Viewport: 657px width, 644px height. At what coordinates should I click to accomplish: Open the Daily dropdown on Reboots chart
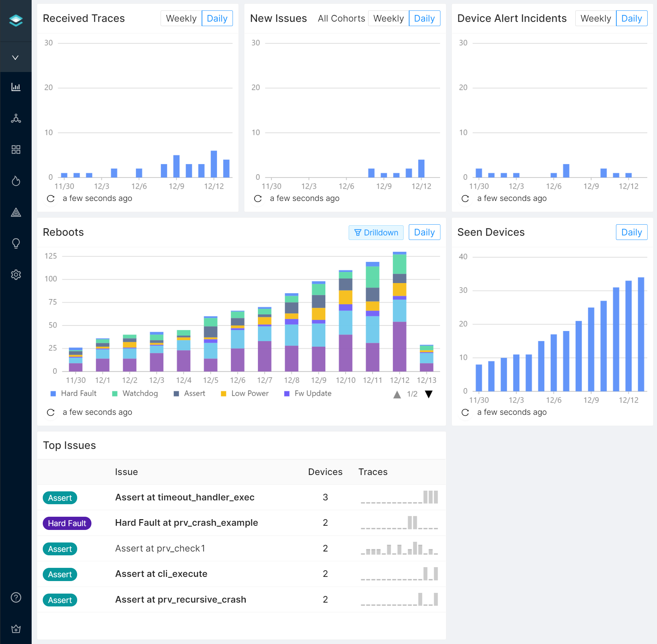(x=424, y=232)
